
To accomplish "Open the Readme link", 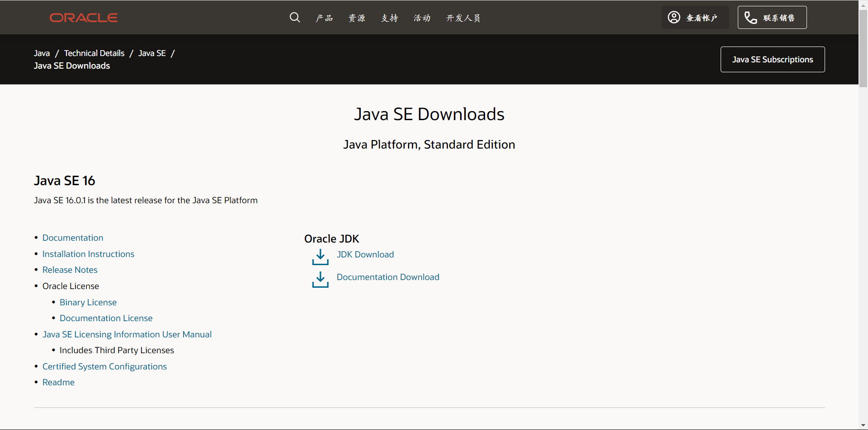I will [x=58, y=382].
